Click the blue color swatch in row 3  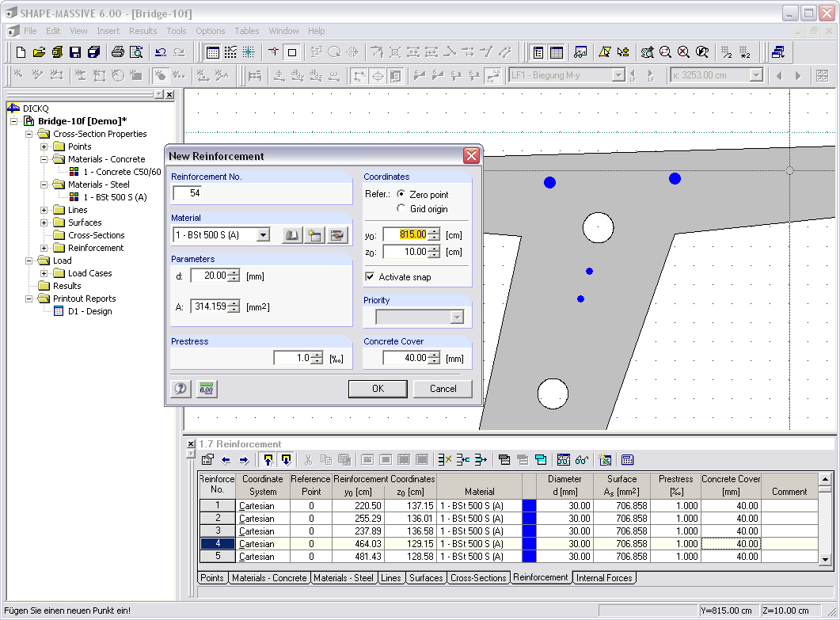[529, 531]
